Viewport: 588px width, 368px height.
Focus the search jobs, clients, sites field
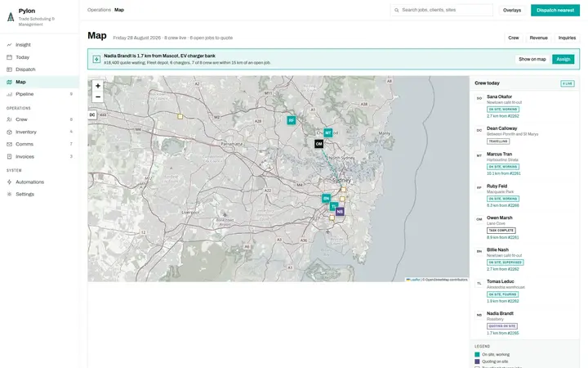442,10
